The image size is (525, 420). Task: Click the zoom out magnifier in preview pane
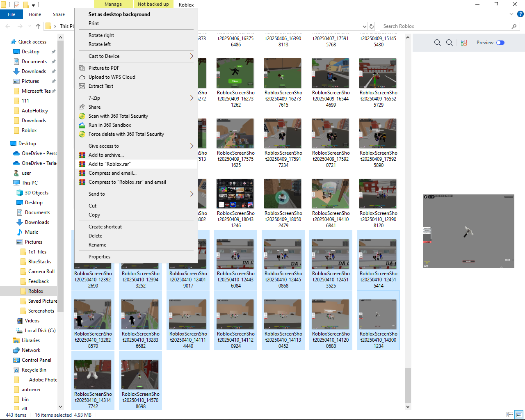(437, 43)
